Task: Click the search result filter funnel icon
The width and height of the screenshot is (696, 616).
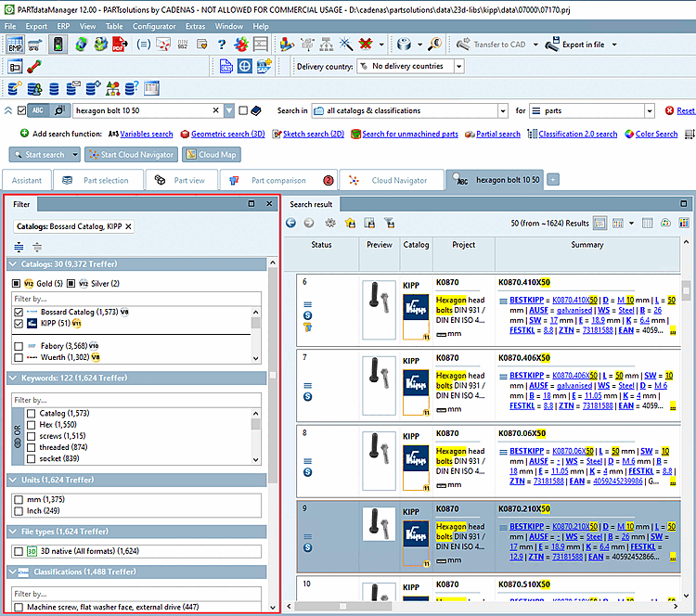Action: point(390,223)
